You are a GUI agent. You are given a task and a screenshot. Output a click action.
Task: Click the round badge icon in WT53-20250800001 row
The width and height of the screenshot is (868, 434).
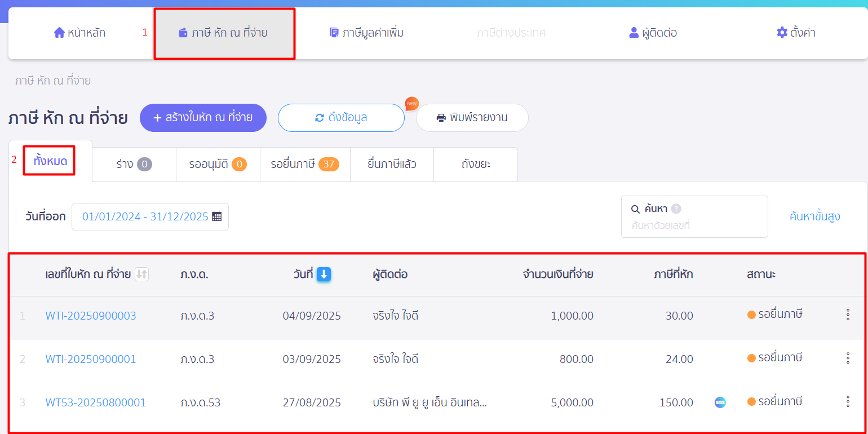pyautogui.click(x=720, y=402)
